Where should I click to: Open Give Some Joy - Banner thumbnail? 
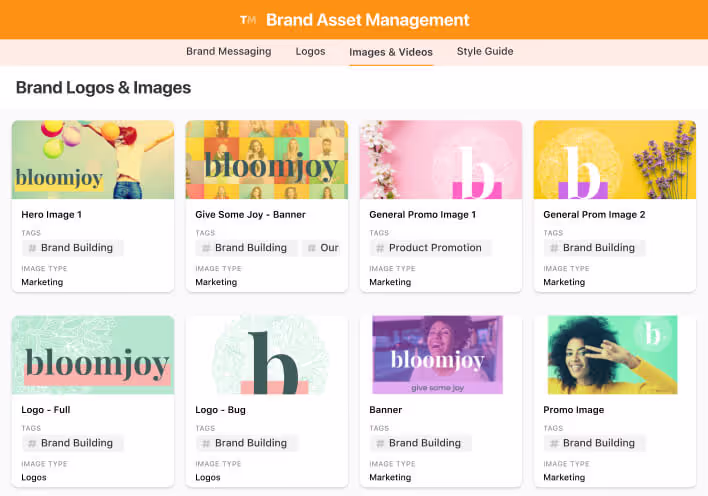(x=267, y=160)
